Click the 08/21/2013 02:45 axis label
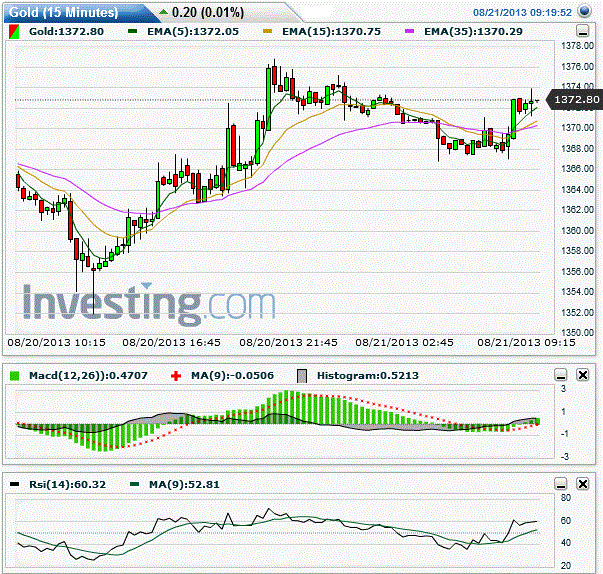The height and width of the screenshot is (574, 603). point(405,343)
